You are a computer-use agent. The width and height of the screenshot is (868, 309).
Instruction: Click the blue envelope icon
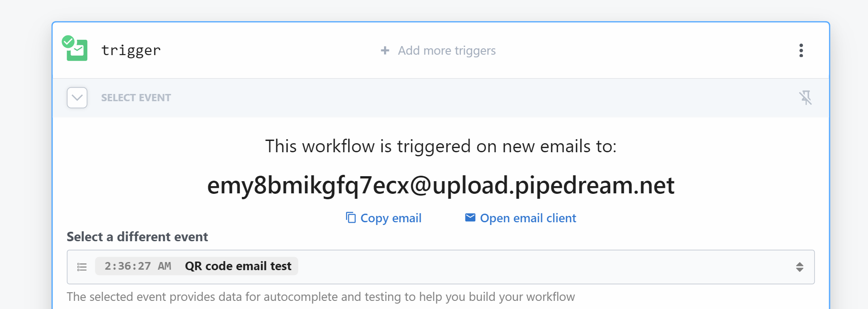[470, 218]
